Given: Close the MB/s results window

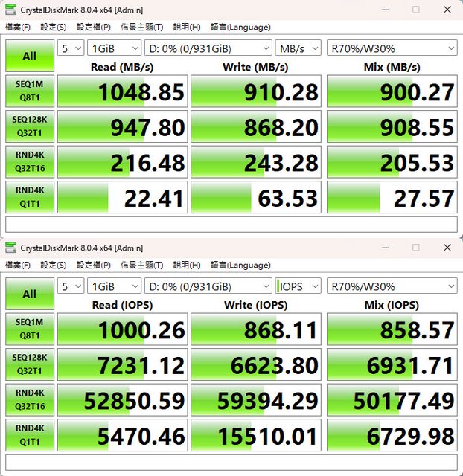Looking at the screenshot, I should (447, 10).
